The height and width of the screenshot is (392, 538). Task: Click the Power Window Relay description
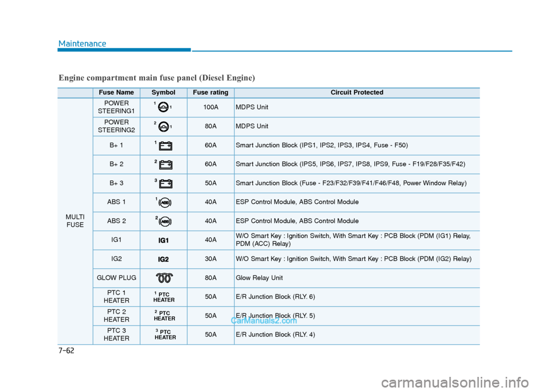(351, 183)
